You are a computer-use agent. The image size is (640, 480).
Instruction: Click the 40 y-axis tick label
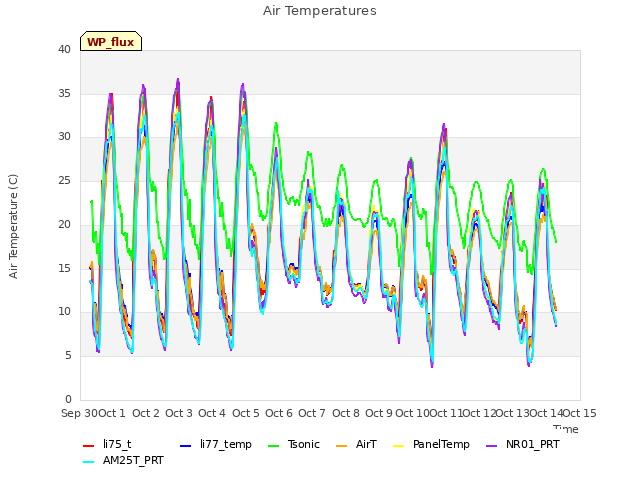tap(64, 50)
